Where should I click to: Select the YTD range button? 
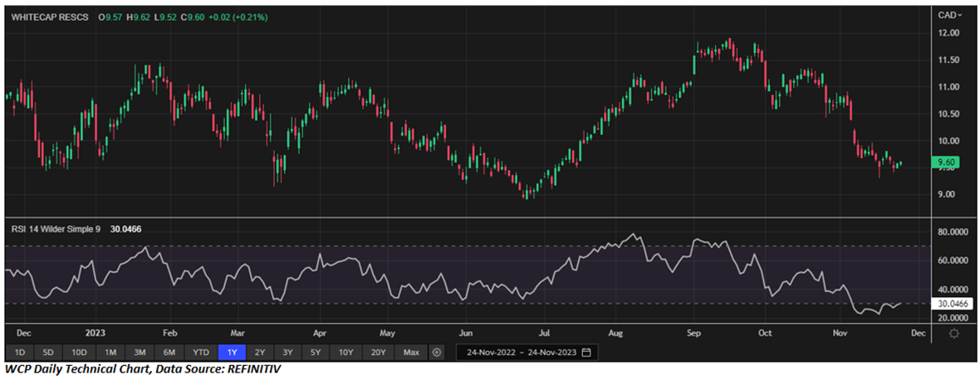coord(200,353)
